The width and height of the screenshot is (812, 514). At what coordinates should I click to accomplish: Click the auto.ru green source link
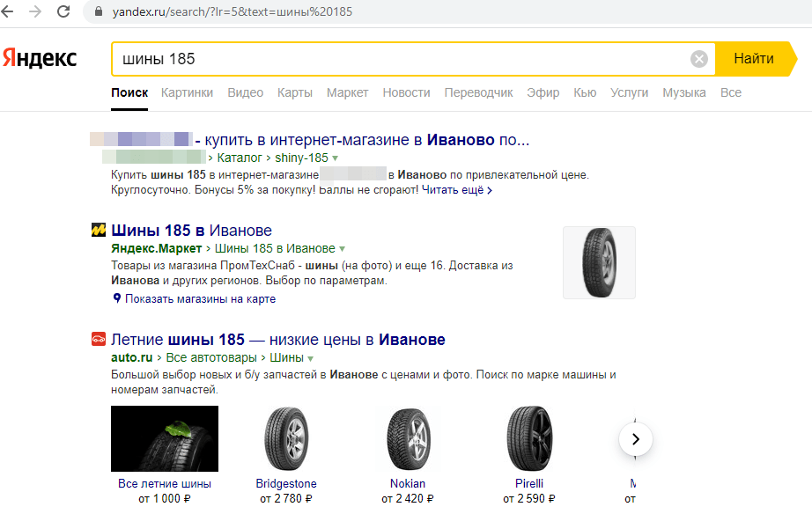pos(131,357)
